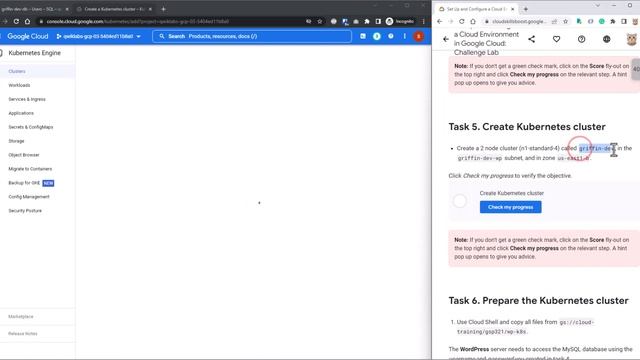Switch to the griffin-dev-db SQL tab

31,9
